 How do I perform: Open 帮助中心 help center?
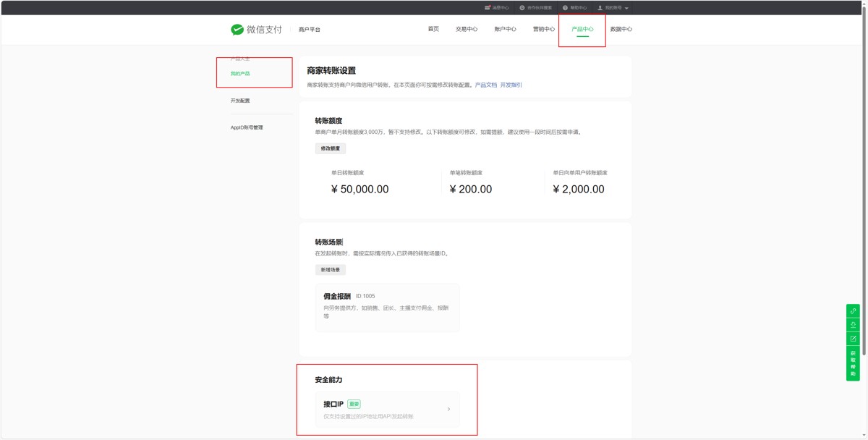coord(575,8)
